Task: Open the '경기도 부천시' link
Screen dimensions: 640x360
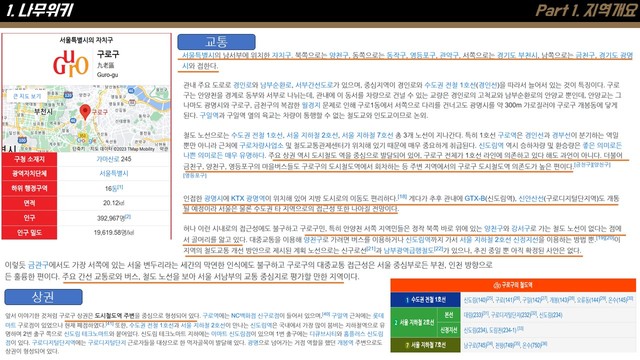Action: tap(517, 55)
